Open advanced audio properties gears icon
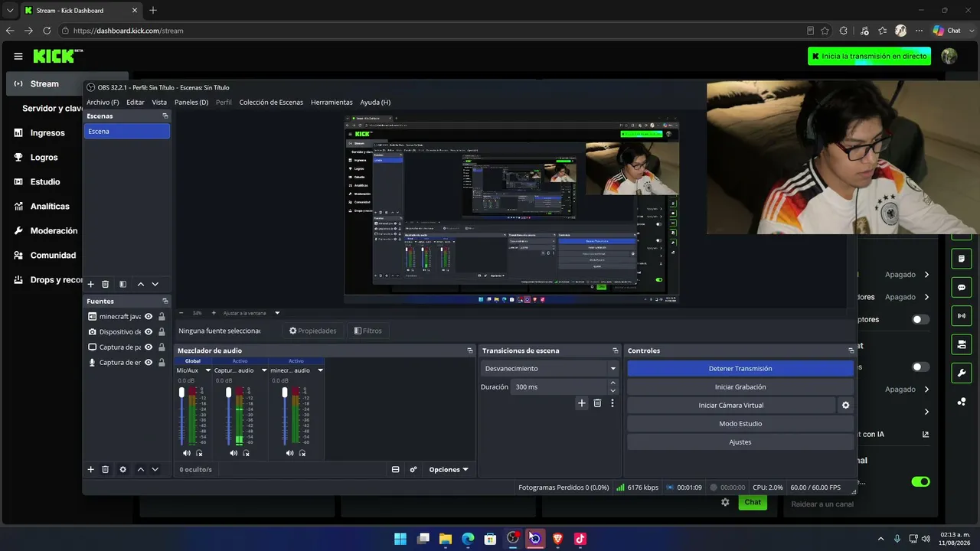This screenshot has height=551, width=980. click(413, 469)
